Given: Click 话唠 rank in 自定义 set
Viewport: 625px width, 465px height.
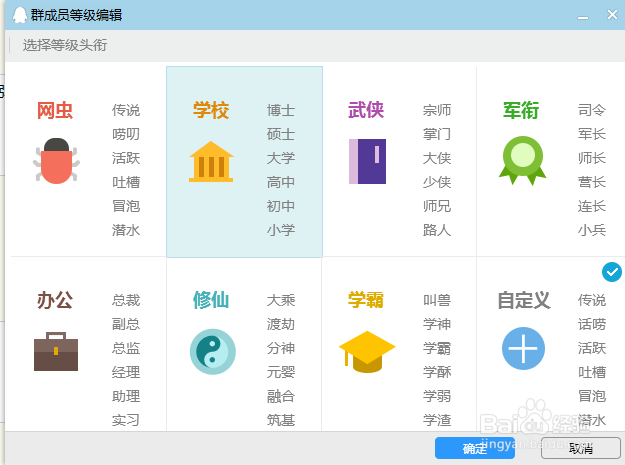Looking at the screenshot, I should (x=592, y=324).
